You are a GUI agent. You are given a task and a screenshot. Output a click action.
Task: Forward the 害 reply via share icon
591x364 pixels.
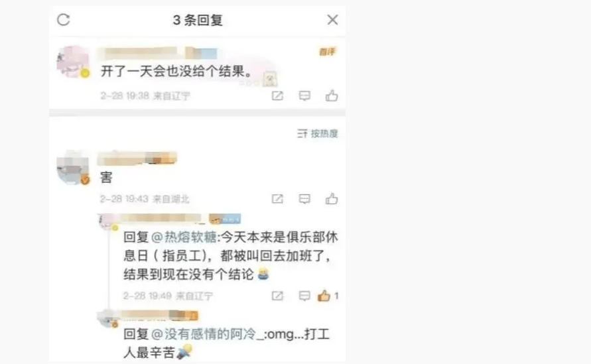pyautogui.click(x=277, y=199)
